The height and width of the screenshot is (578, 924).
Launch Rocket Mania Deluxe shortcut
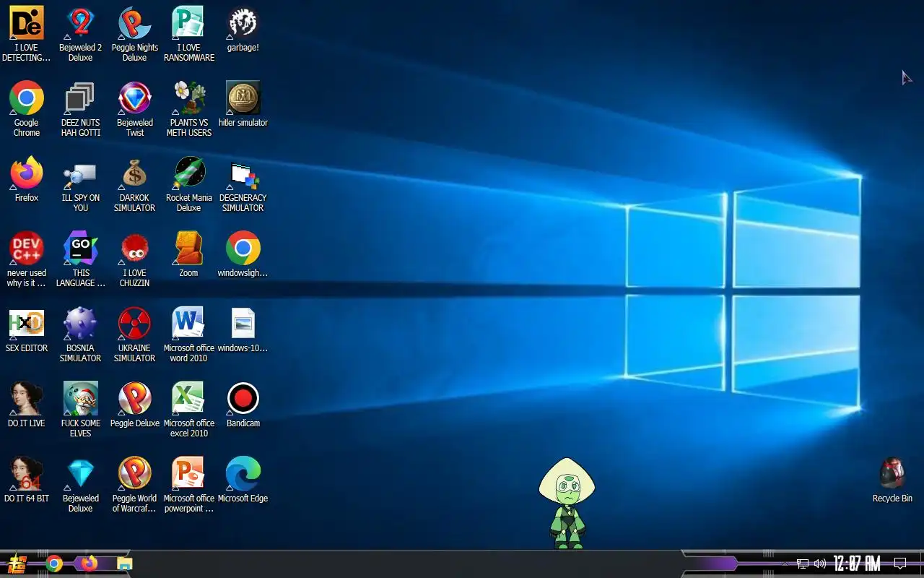point(189,184)
